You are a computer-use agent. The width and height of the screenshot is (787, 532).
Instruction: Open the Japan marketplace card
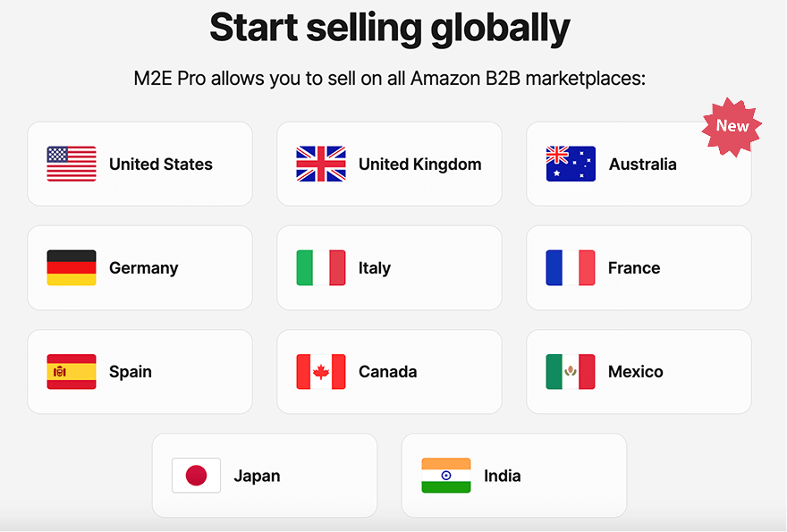point(265,475)
